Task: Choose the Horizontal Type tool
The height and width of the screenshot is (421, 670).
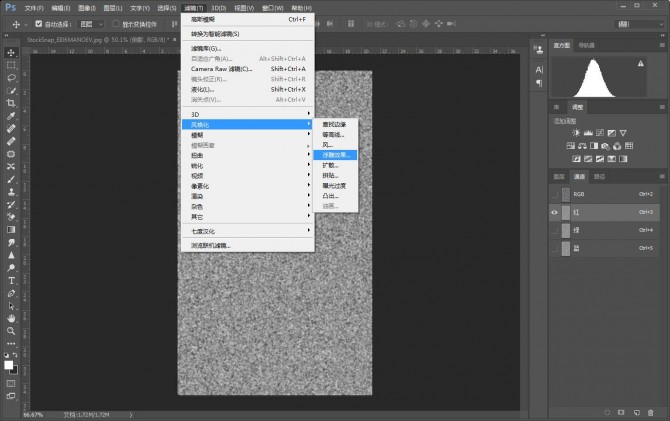Action: [11, 281]
